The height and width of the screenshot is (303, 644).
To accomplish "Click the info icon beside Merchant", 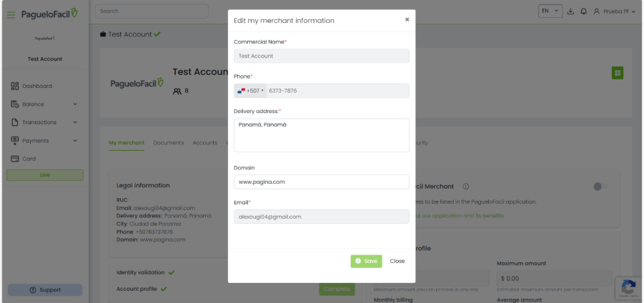I will coord(466,187).
